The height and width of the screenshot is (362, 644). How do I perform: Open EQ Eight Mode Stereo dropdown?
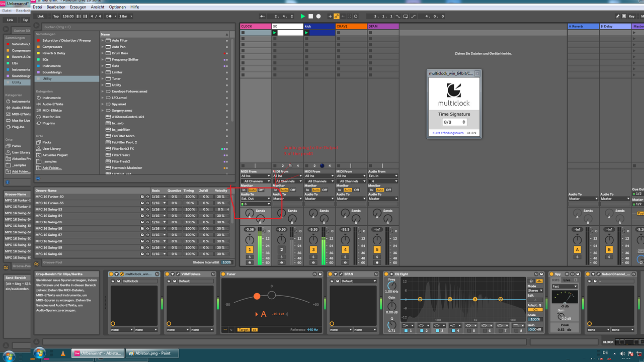(x=535, y=291)
